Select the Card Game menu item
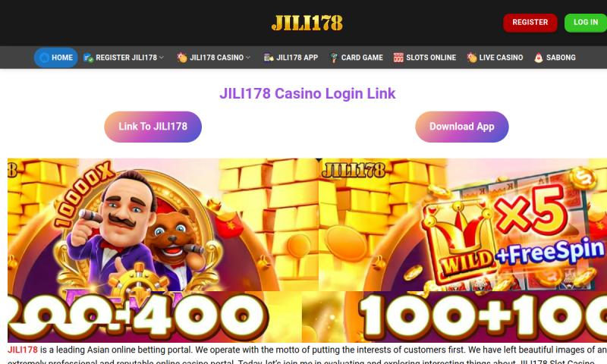The width and height of the screenshot is (607, 364). 356,58
